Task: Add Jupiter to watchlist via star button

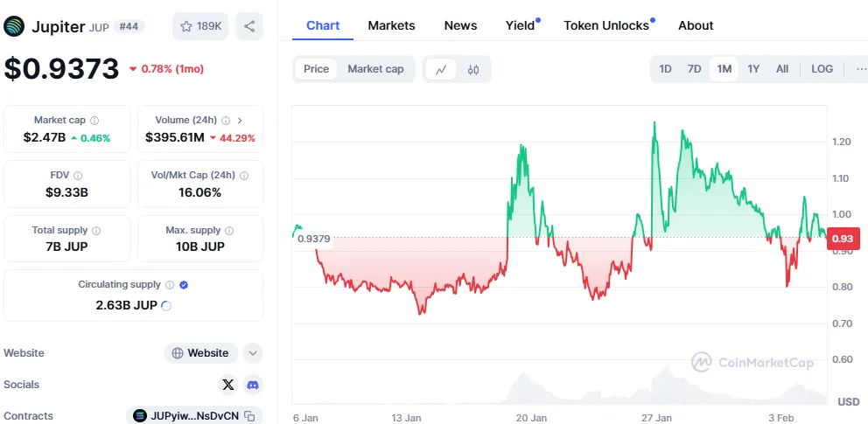Action: coord(201,26)
